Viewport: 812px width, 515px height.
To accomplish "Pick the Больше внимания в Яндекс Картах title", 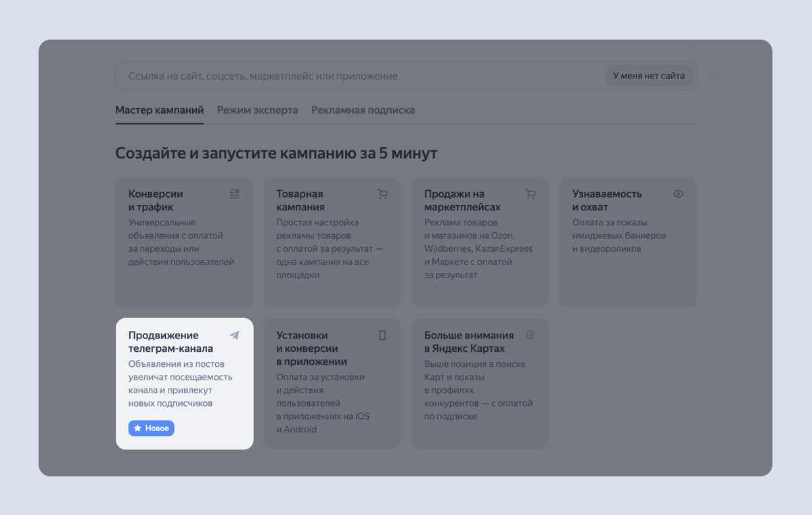I will [469, 342].
